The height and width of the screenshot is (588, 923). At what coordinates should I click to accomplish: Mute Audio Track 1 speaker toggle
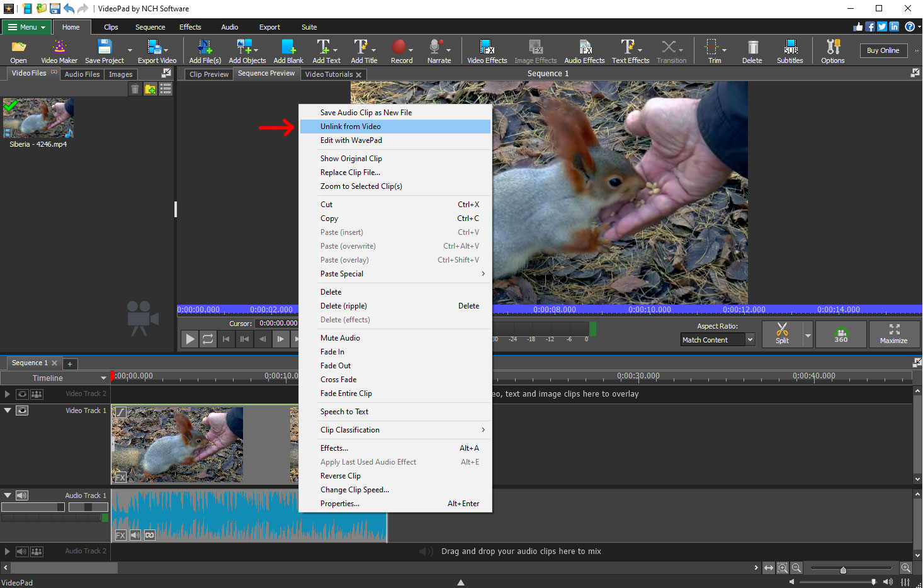click(22, 495)
